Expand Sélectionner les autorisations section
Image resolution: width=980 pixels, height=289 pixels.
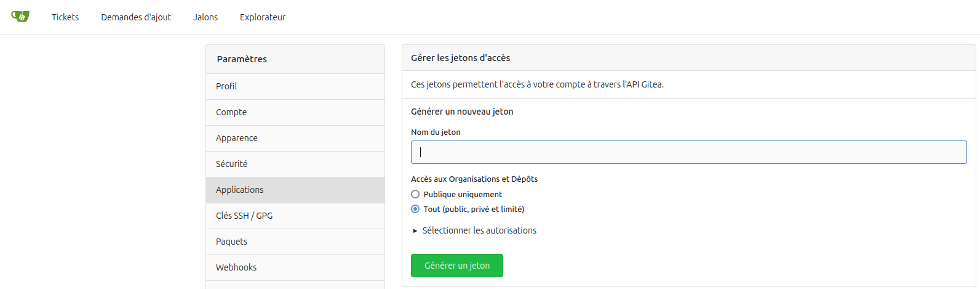point(474,230)
